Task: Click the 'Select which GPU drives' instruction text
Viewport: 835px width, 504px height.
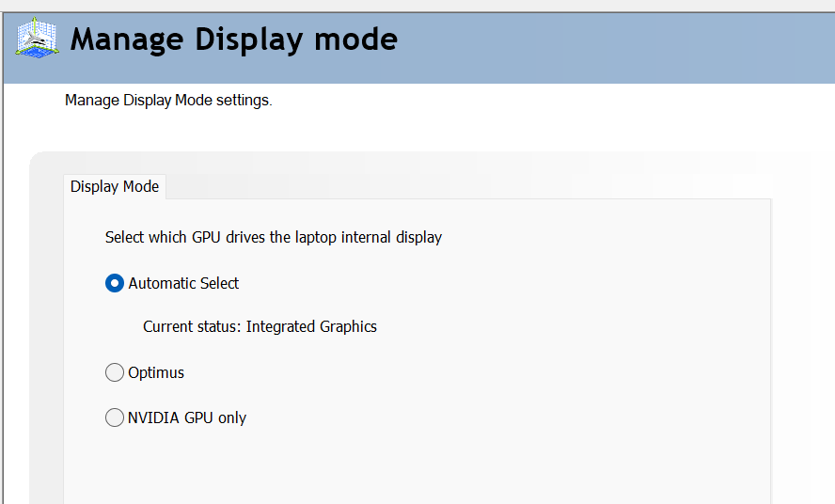Action: click(186, 237)
